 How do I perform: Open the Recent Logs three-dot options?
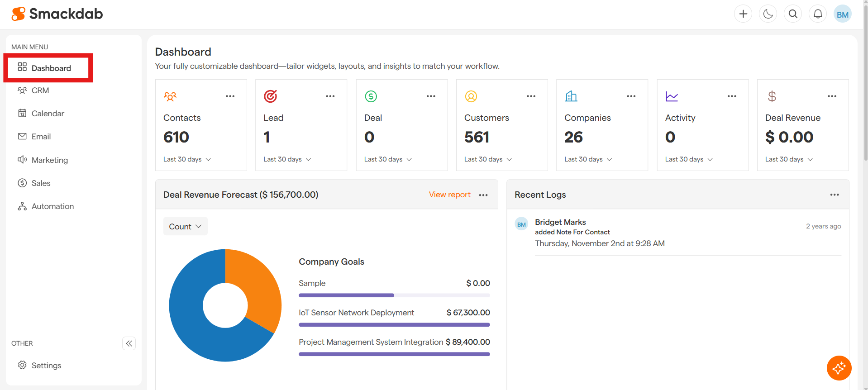point(834,195)
